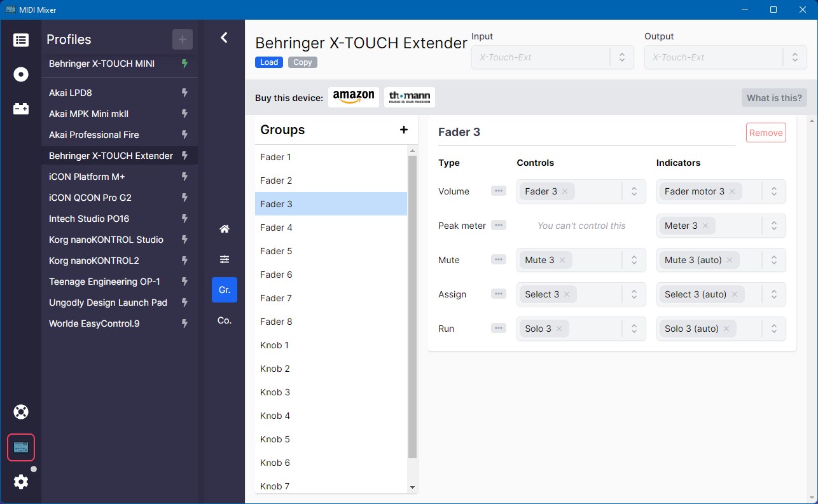Switch to the Co. controls tab
This screenshot has height=504, width=818.
click(x=225, y=320)
